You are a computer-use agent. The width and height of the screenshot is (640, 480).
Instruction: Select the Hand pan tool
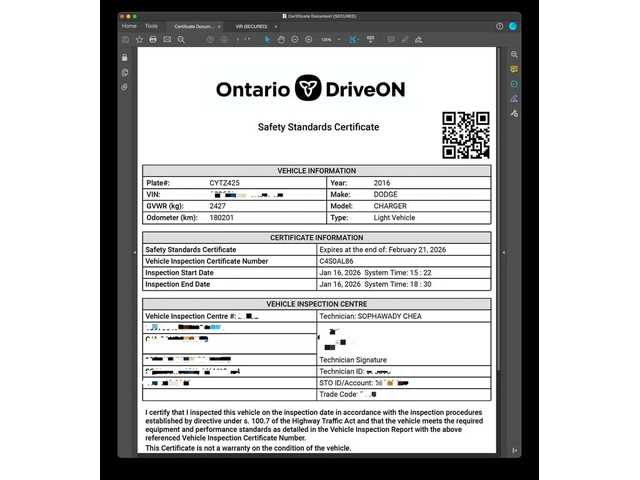pyautogui.click(x=281, y=39)
